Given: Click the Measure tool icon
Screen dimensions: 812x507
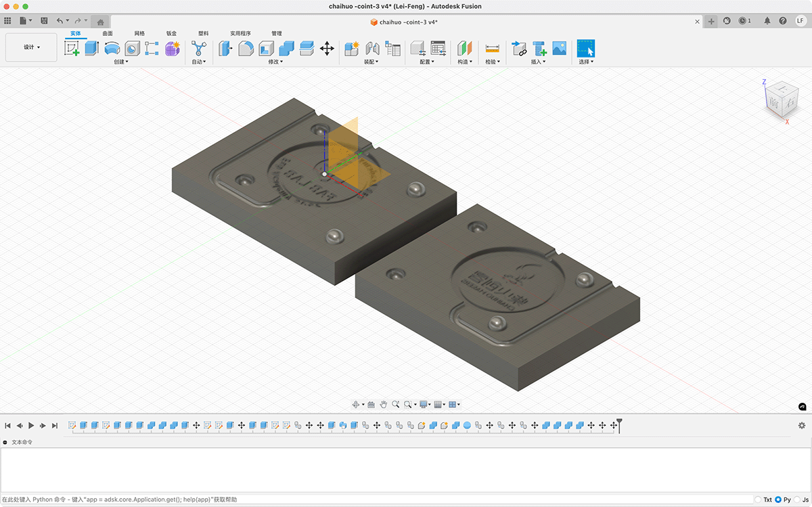Looking at the screenshot, I should pos(492,48).
